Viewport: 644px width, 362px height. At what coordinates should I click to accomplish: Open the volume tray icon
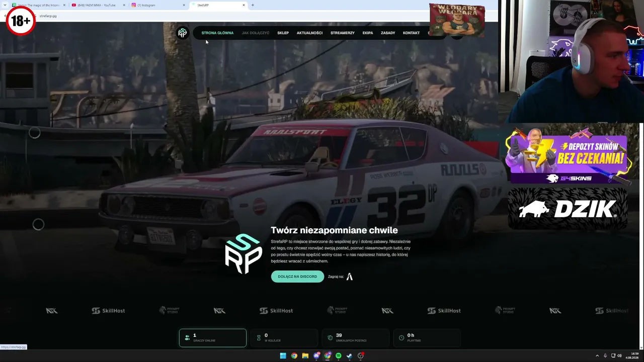(x=619, y=355)
